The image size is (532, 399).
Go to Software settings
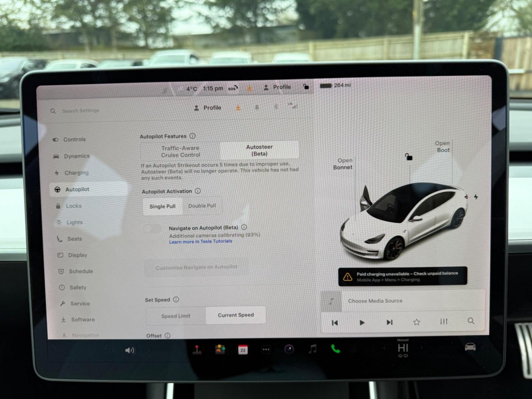tap(78, 320)
